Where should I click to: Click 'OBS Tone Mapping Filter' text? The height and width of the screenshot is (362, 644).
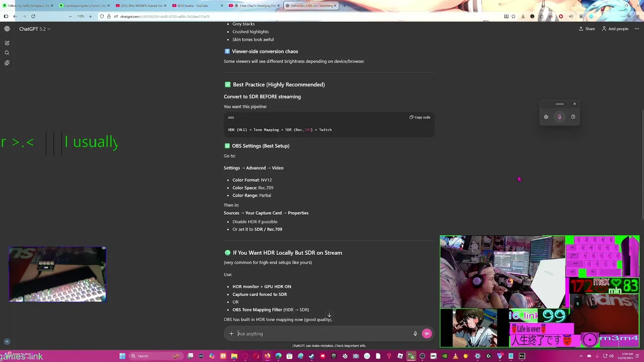coord(257,310)
